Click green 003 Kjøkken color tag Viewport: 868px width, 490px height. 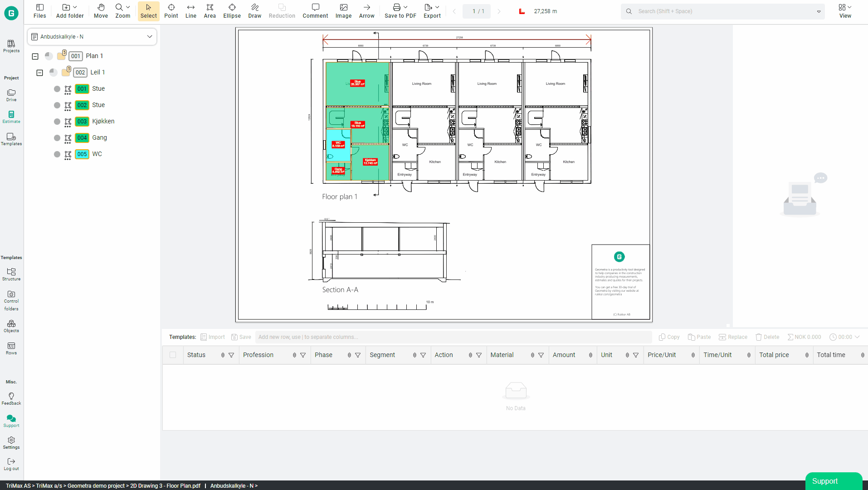coord(82,122)
